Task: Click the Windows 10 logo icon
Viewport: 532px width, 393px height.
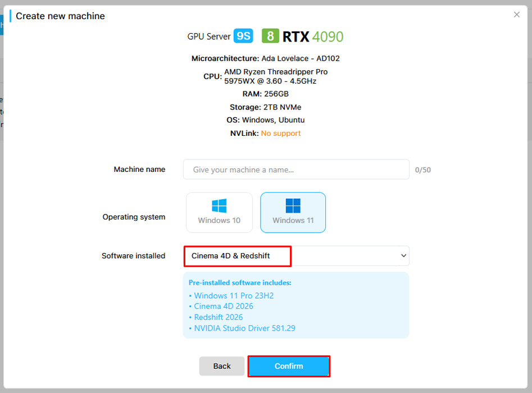Action: (219, 205)
